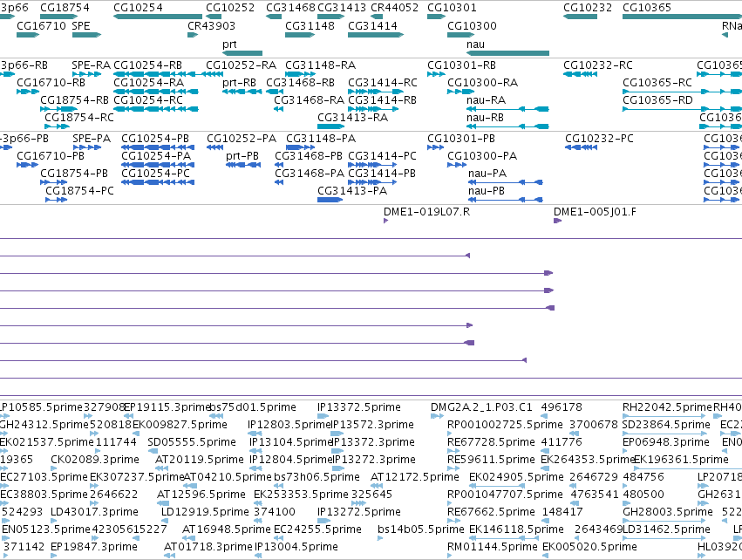Select protein nau-PB

486,191
